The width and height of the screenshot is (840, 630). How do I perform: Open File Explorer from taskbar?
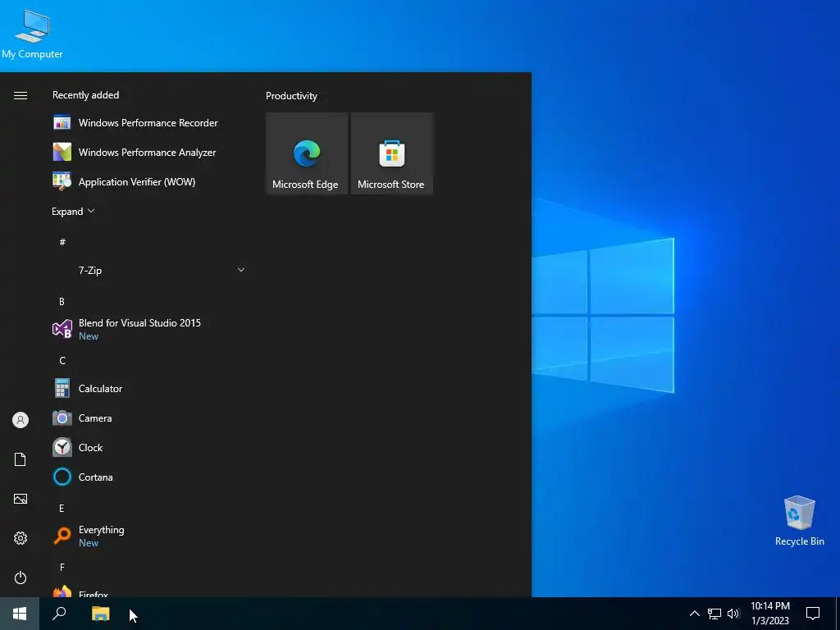[100, 614]
